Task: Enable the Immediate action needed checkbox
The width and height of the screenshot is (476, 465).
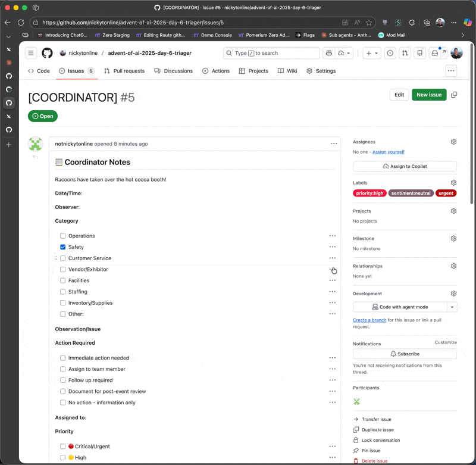Action: 62,357
